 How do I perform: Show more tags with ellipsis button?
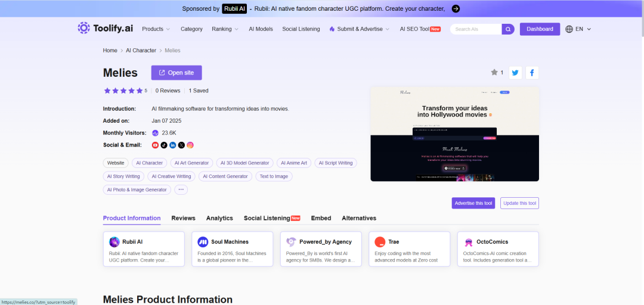point(181,189)
